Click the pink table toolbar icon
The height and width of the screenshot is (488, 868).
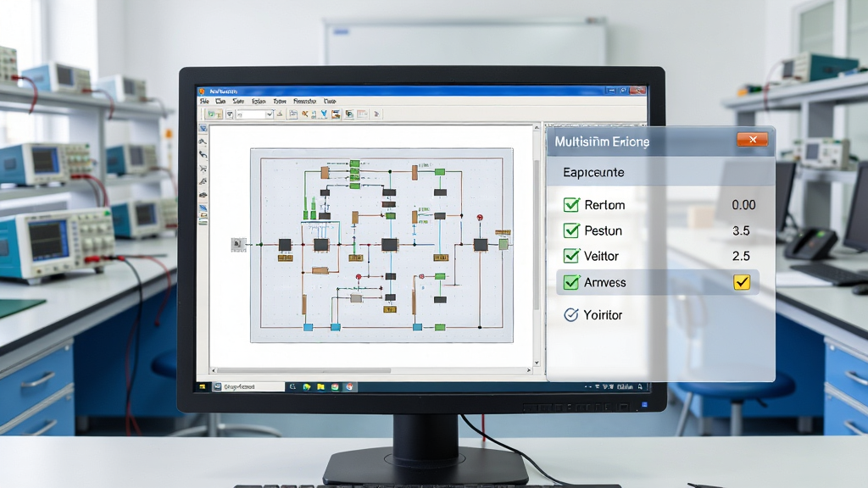pos(361,114)
